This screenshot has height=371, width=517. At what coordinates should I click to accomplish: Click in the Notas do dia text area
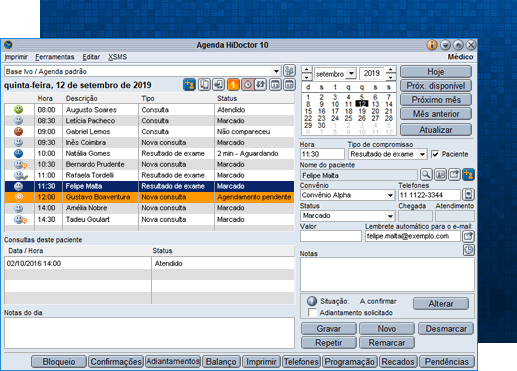pyautogui.click(x=149, y=333)
